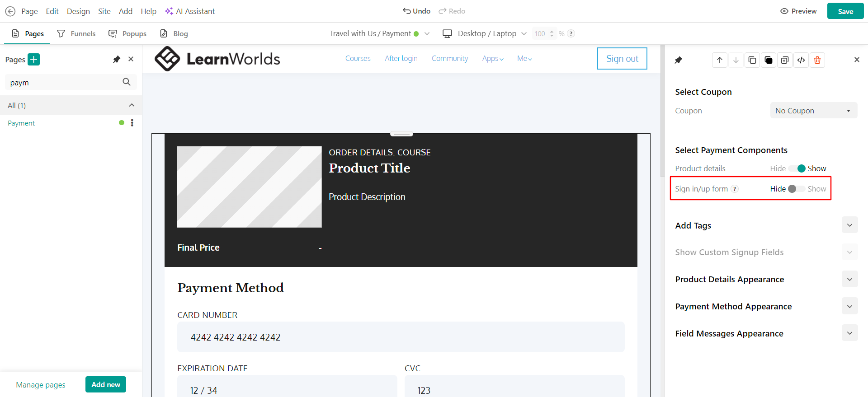
Task: Expand Payment Method Appearance section
Action: (850, 306)
